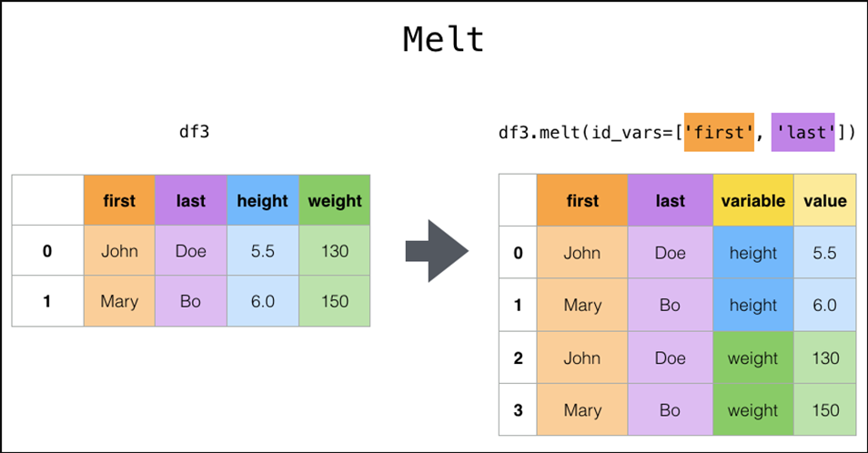
Task: Click the last column header in melted table
Action: (x=670, y=200)
